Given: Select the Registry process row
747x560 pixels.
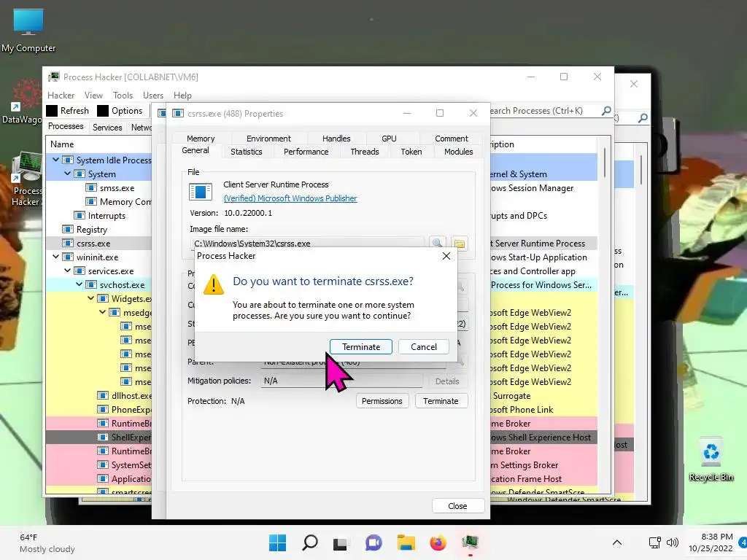Looking at the screenshot, I should coord(98,229).
